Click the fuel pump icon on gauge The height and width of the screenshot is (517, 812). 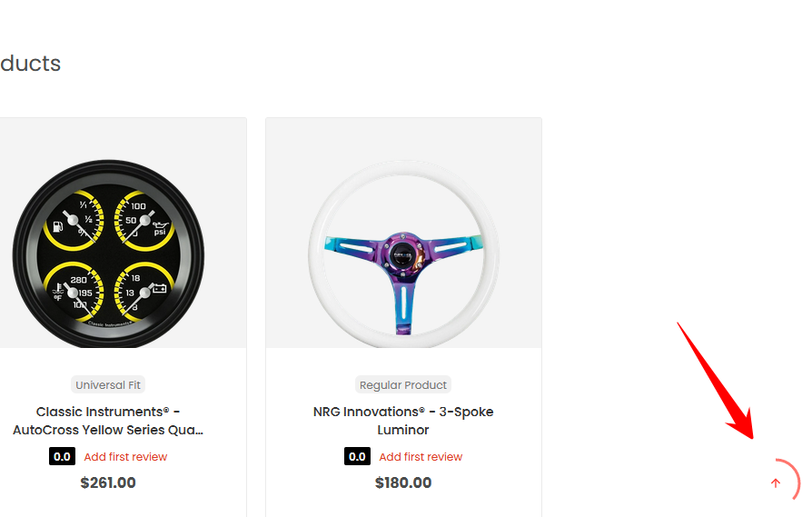click(60, 221)
